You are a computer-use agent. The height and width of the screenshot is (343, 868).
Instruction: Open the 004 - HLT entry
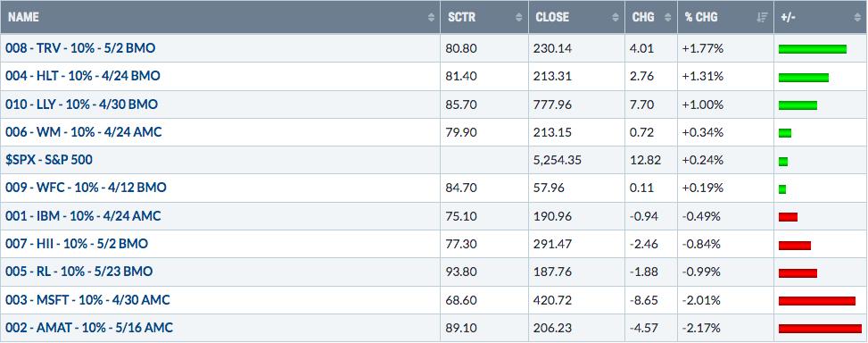click(82, 76)
